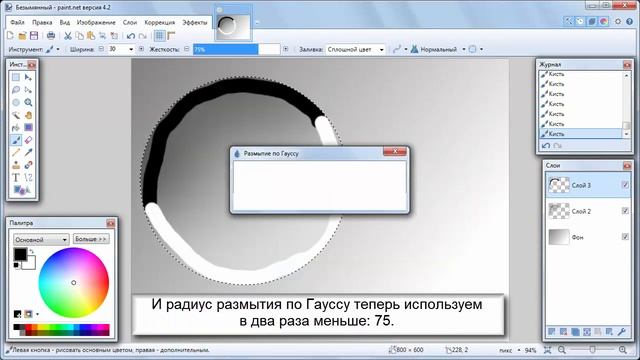Screen dimensions: 640x360
Task: Select the Pan hand tool
Action: click(x=28, y=115)
